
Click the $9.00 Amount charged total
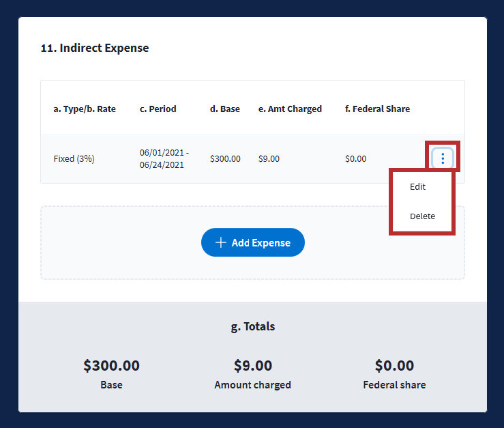coord(252,365)
